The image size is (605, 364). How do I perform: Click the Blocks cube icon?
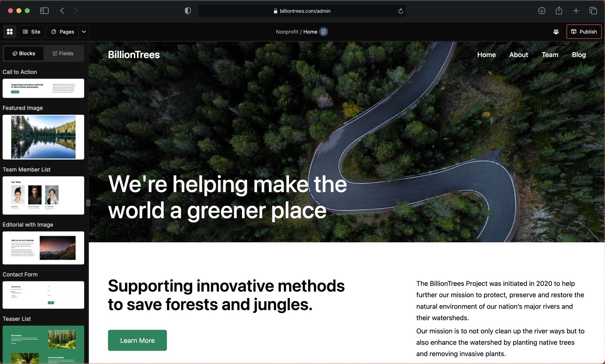pyautogui.click(x=16, y=53)
